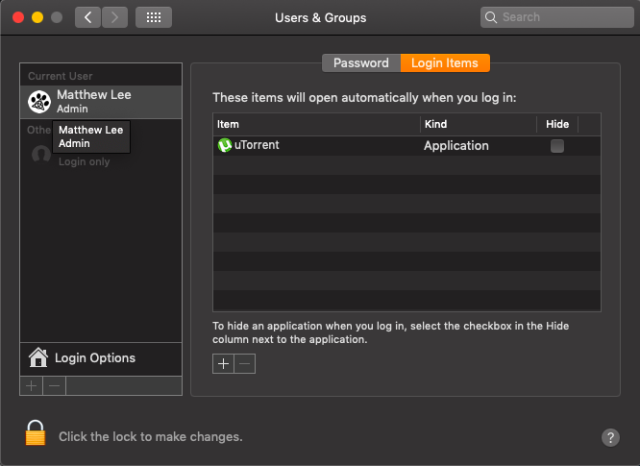
Task: Click the Login Options house icon
Action: coord(38,357)
